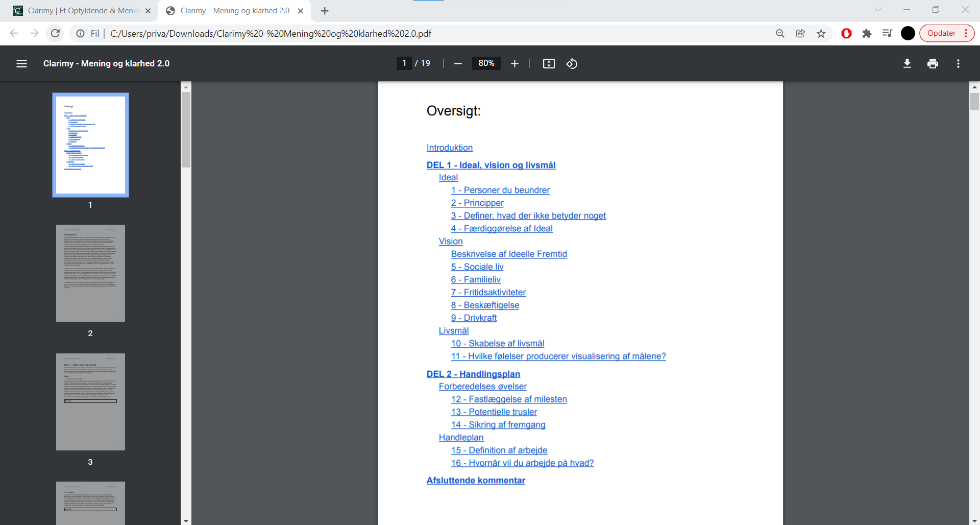Screen dimensions: 980x525
Task: Open the Introduktion link
Action: (449, 148)
